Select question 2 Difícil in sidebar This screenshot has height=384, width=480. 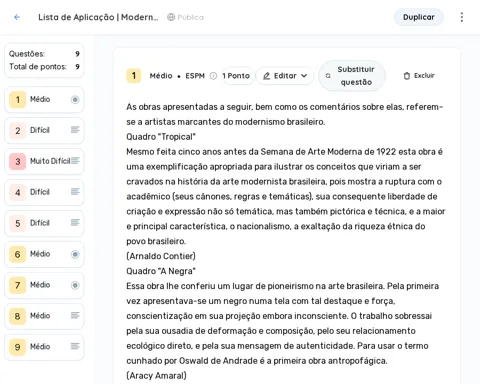[44, 130]
